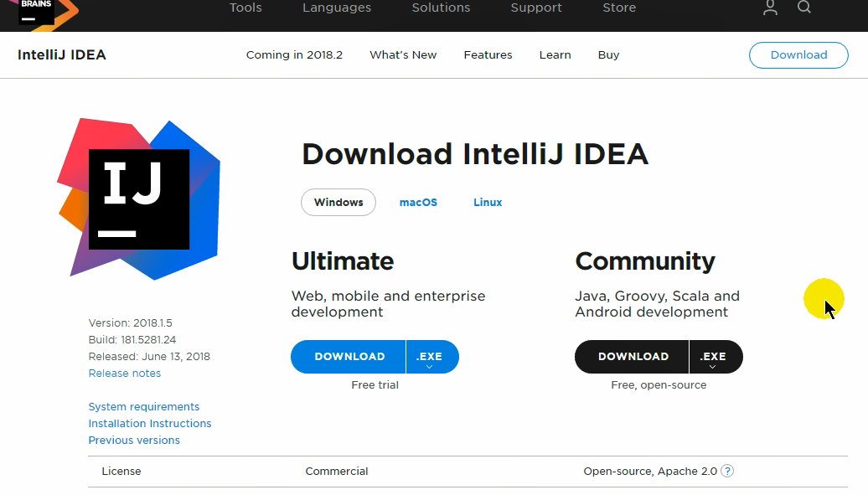
Task: Click the Free, open-source caption
Action: [659, 384]
